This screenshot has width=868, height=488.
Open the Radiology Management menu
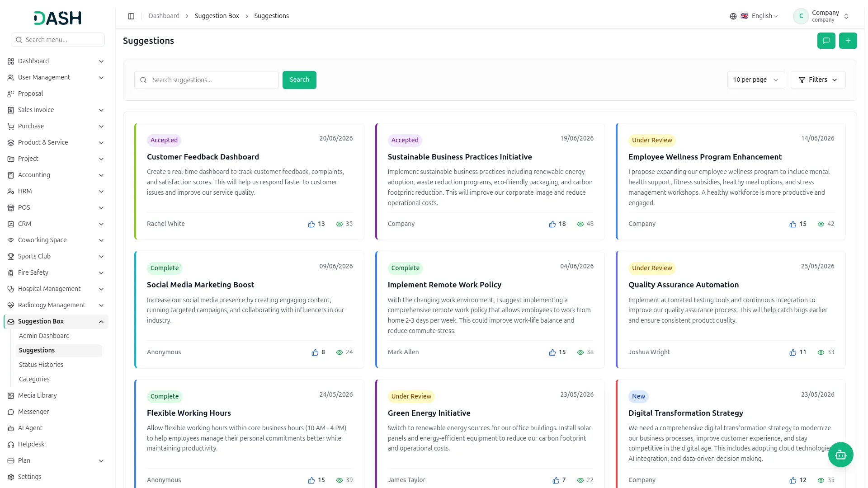click(56, 305)
